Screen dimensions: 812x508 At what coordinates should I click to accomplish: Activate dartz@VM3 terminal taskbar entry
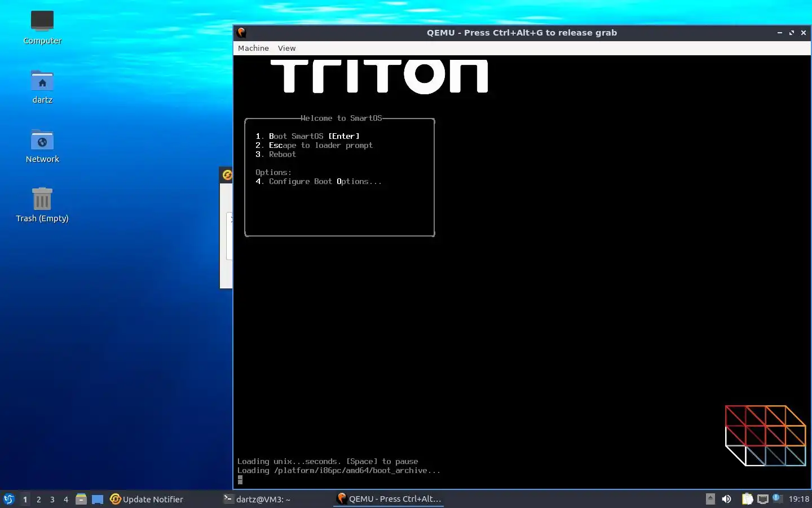click(257, 499)
